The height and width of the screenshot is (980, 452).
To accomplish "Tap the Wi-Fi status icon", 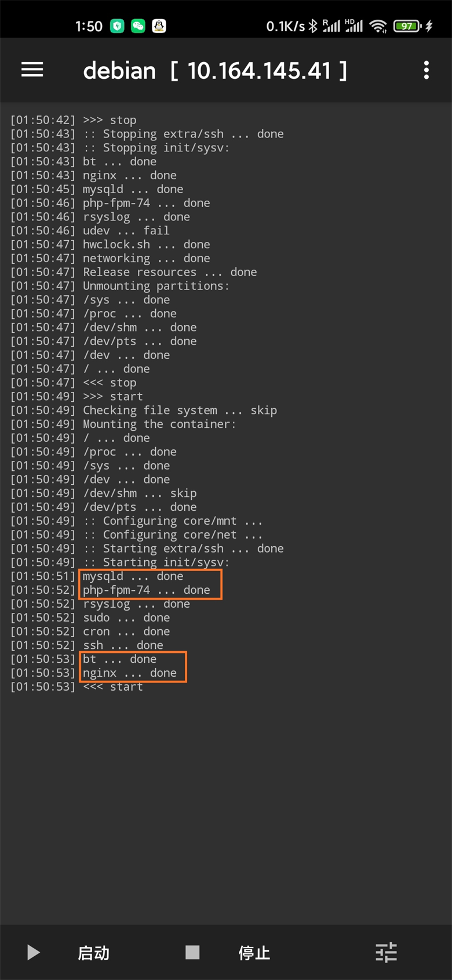I will click(378, 26).
